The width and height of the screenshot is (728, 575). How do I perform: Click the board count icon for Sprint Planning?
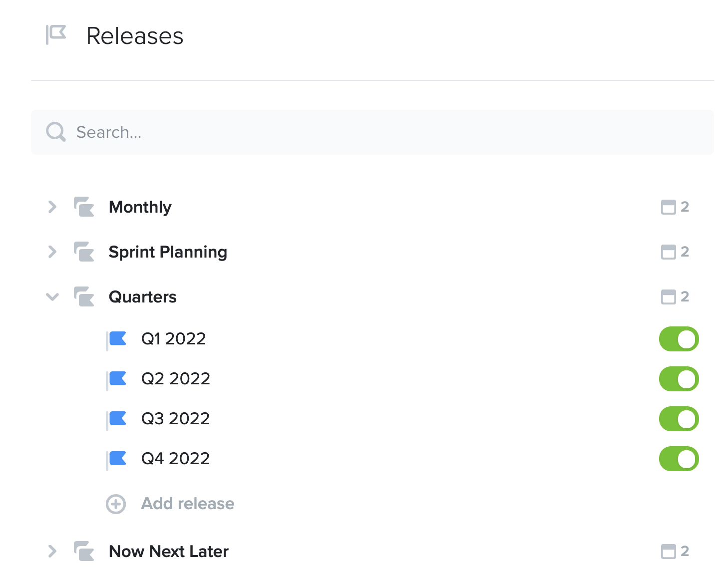(668, 252)
